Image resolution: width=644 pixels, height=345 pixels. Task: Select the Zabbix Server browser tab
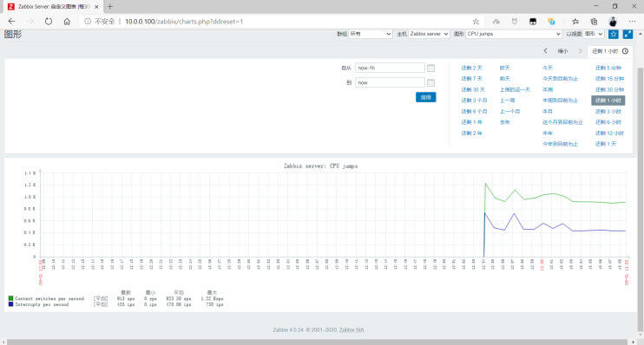[x=54, y=7]
